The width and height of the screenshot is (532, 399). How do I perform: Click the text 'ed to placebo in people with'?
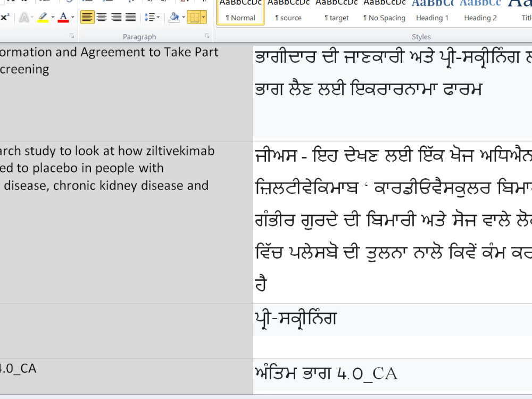click(82, 168)
